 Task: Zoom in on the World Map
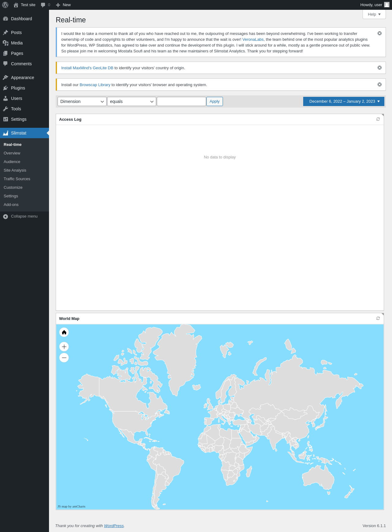[64, 347]
